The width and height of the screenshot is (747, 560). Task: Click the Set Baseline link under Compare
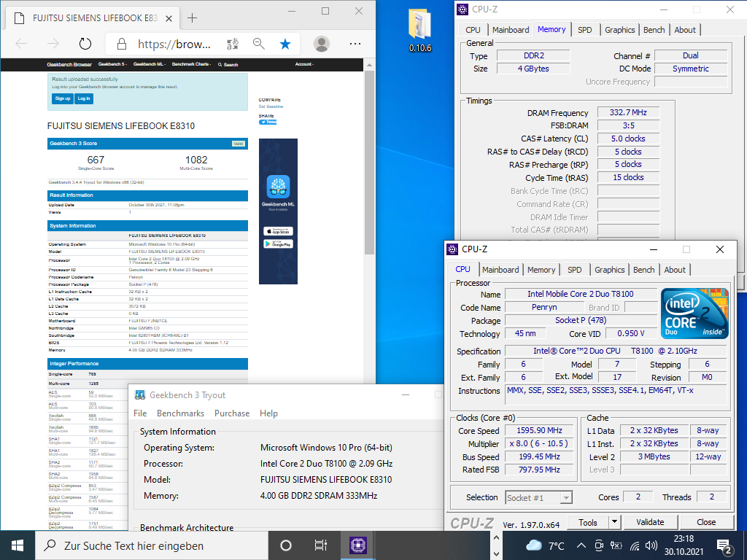pos(270,106)
